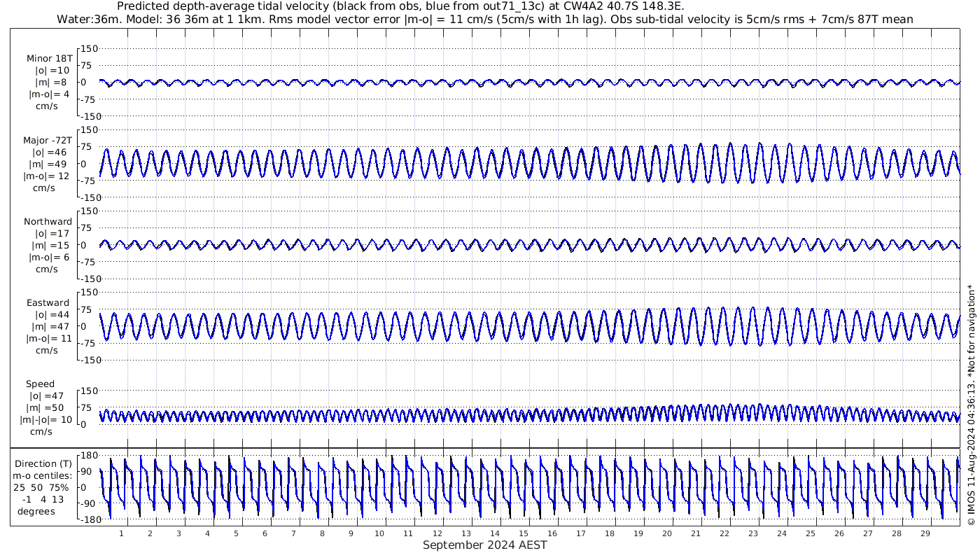980x560 pixels.
Task: Select the 'Eastward' panel label
Action: [48, 302]
